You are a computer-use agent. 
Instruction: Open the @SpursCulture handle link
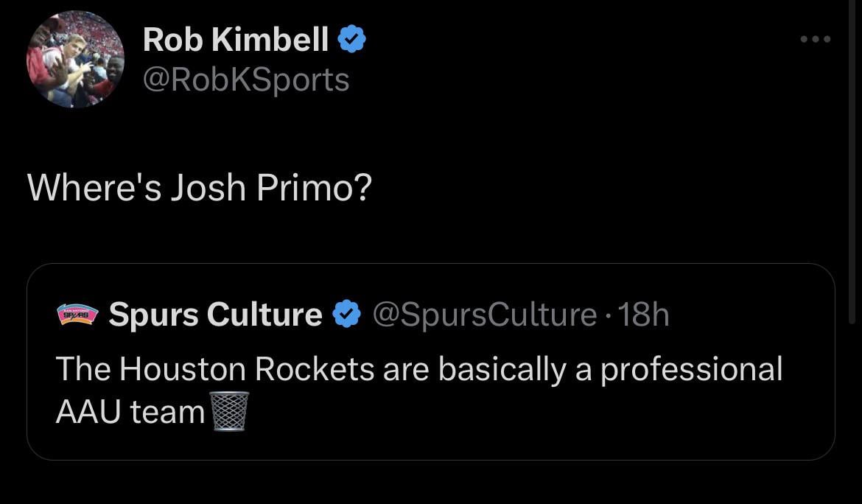click(485, 315)
